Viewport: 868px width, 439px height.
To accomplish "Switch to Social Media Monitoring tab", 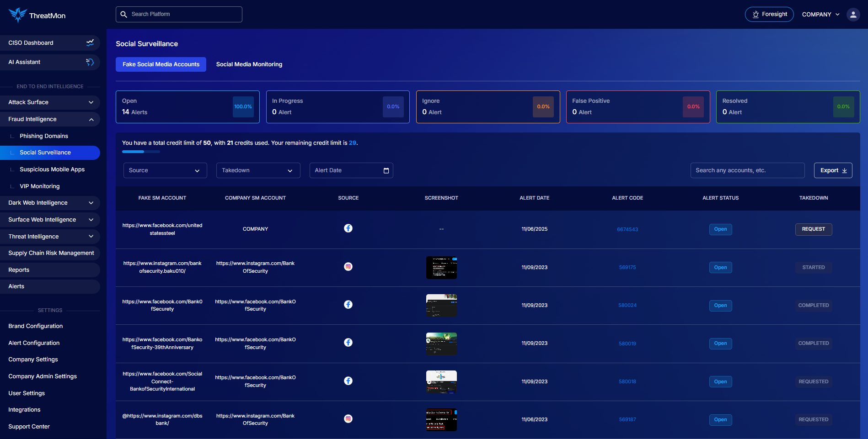I will click(x=249, y=64).
